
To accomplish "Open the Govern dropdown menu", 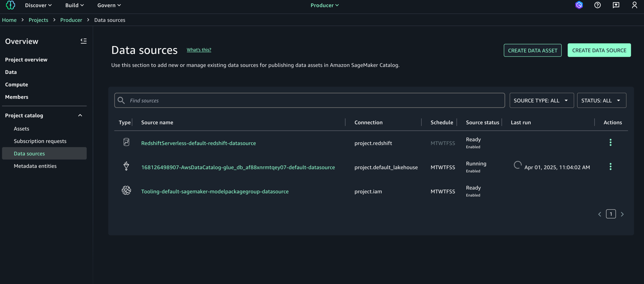I will coord(109,5).
